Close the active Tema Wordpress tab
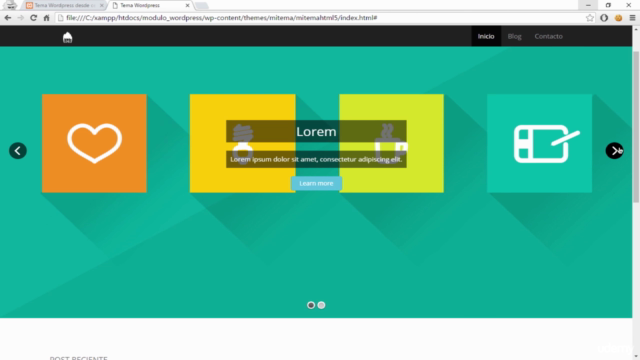 (x=187, y=5)
